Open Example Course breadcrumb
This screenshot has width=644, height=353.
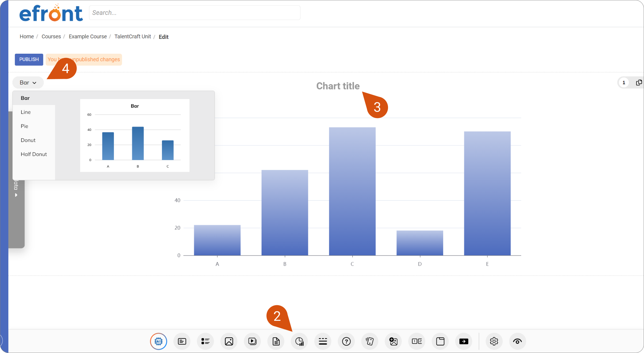[88, 37]
